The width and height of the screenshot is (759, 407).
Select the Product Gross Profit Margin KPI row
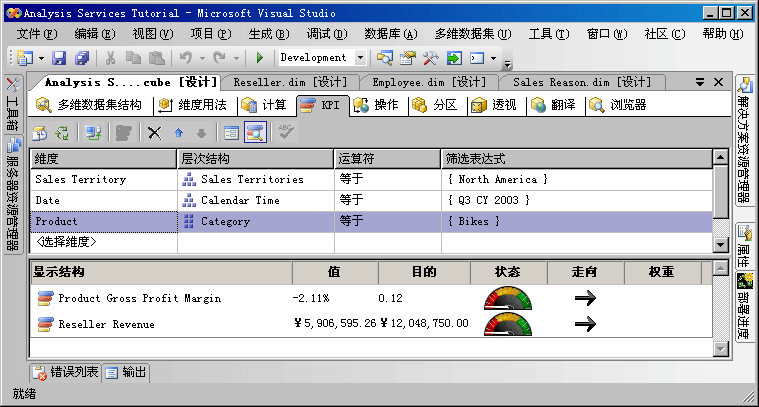[x=371, y=298]
